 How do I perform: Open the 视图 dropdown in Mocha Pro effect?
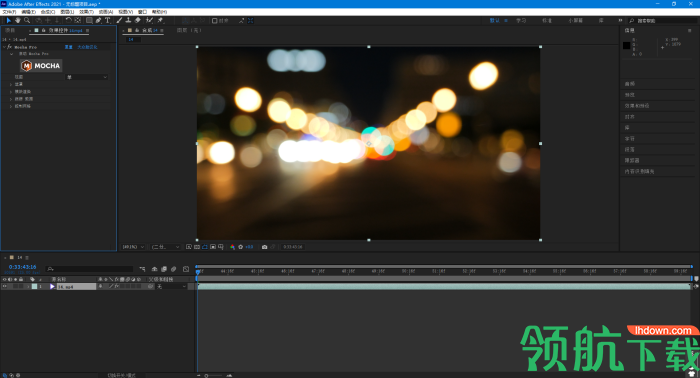point(87,77)
